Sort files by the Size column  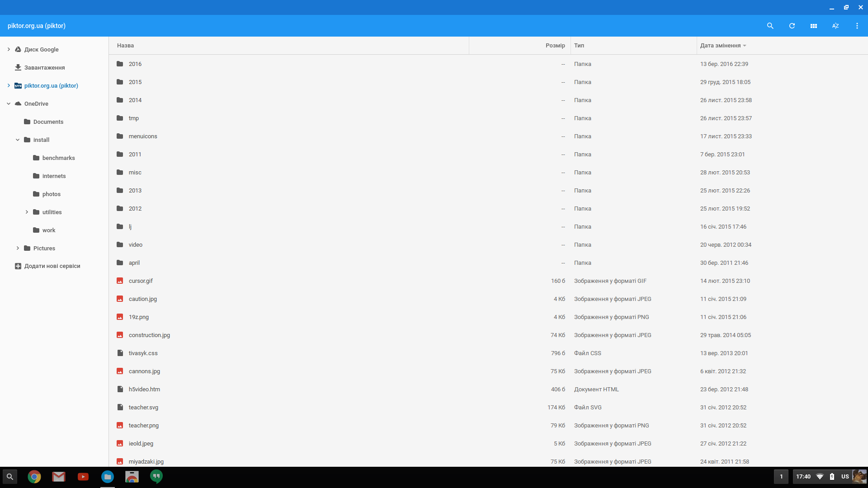(555, 46)
